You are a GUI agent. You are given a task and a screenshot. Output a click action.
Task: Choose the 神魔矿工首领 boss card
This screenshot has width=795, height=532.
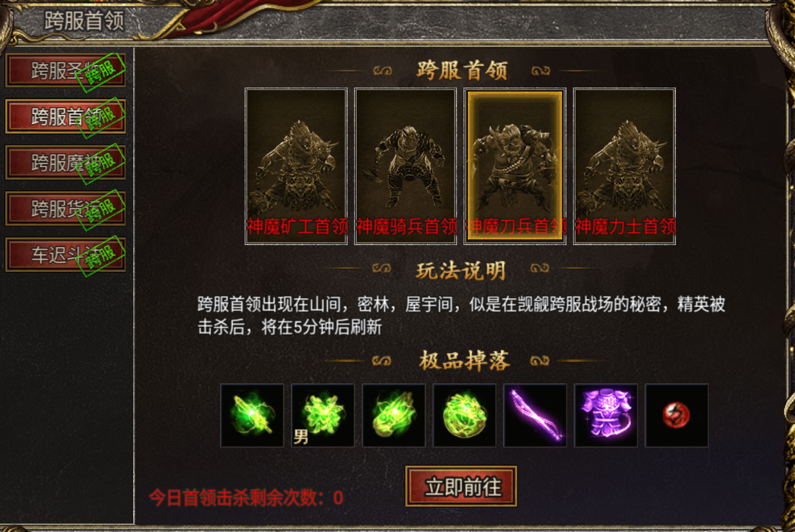pos(296,166)
